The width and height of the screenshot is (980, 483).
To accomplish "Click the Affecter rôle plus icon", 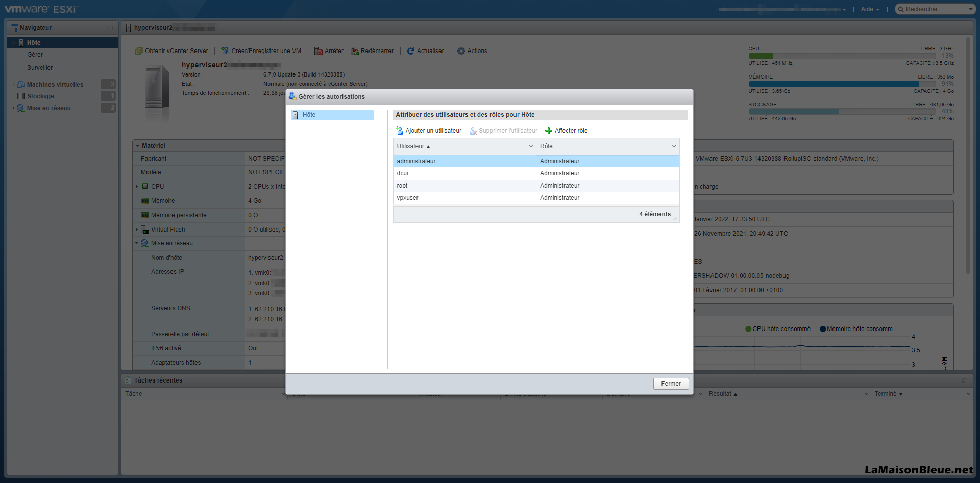I will pyautogui.click(x=549, y=131).
